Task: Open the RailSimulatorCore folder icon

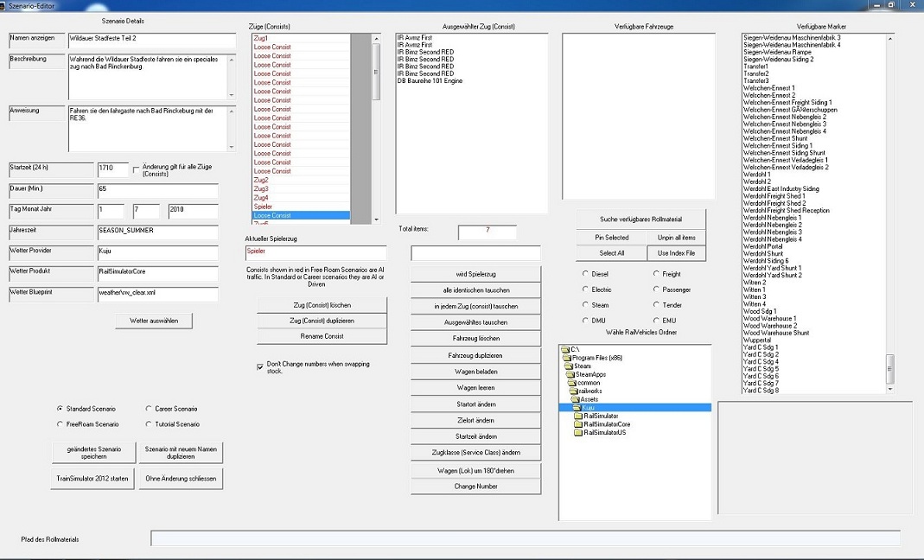Action: (577, 424)
